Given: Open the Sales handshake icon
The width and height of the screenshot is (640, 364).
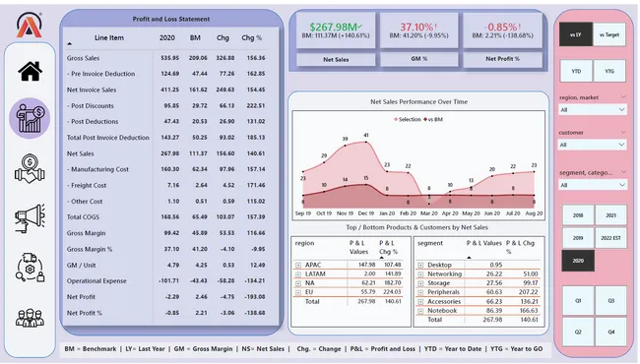Looking at the screenshot, I should coord(30,168).
